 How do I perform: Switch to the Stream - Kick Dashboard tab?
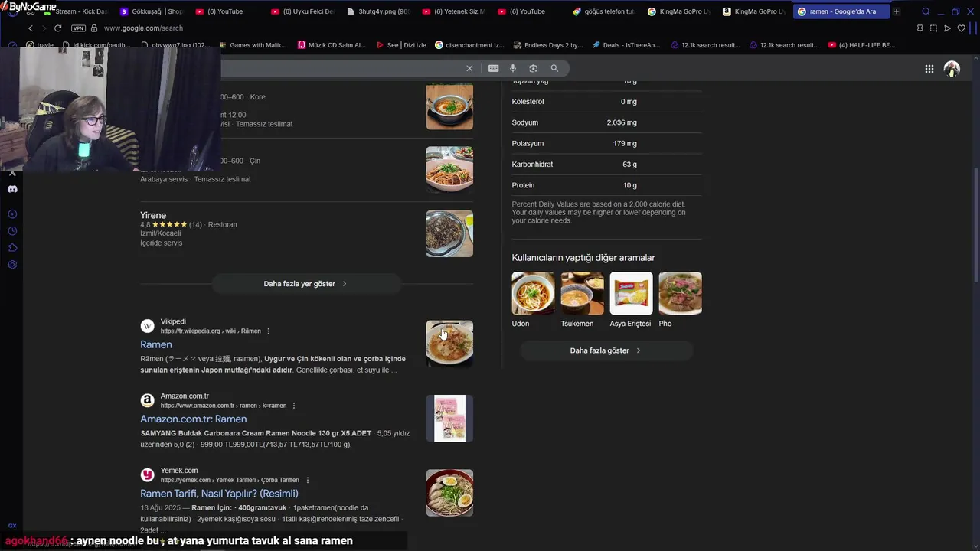(x=77, y=11)
